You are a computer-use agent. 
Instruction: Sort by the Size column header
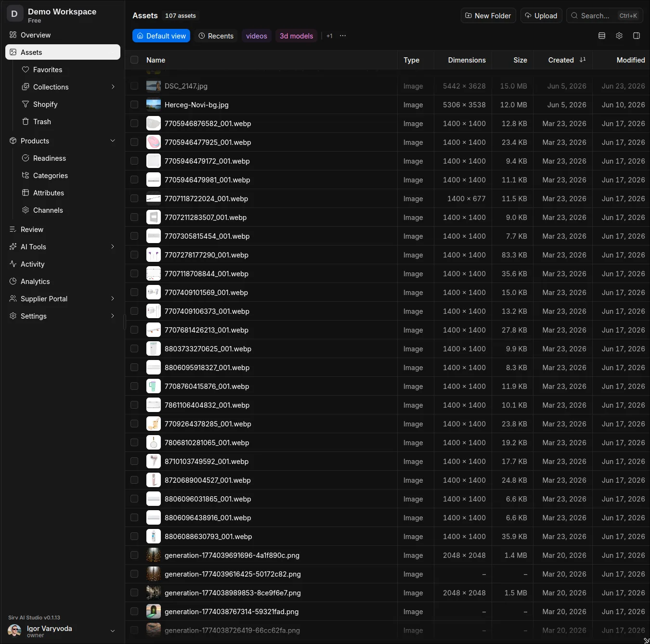pyautogui.click(x=520, y=60)
